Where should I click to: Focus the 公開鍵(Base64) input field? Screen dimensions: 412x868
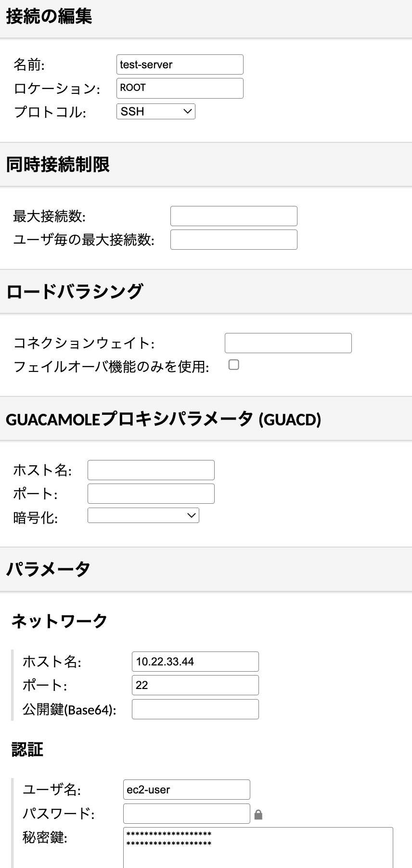[x=195, y=709]
